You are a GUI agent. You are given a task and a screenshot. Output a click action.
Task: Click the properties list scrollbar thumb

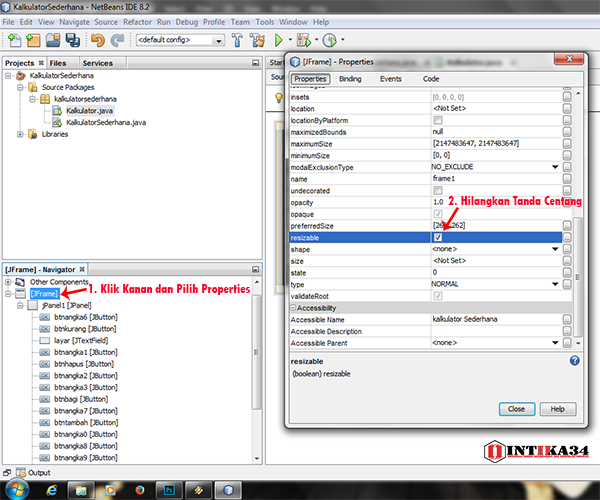578,277
